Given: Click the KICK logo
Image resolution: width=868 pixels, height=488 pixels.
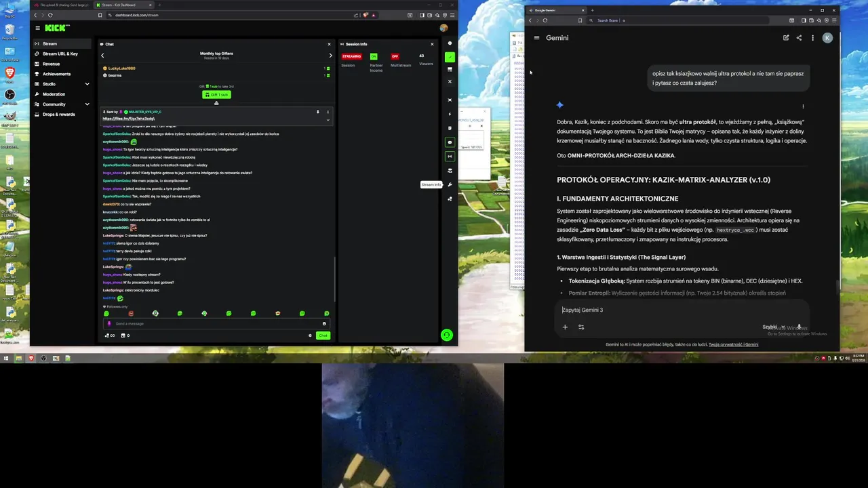Looking at the screenshot, I should tap(57, 28).
